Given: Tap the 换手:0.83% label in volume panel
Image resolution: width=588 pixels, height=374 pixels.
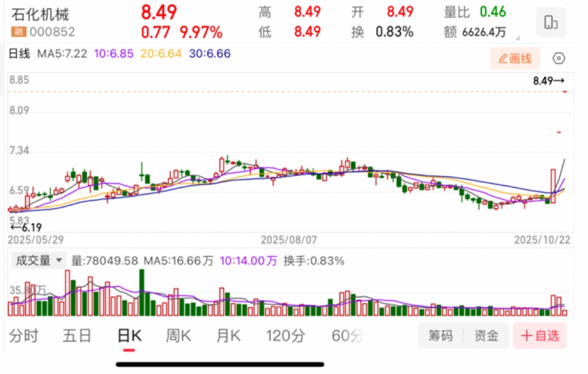Looking at the screenshot, I should (x=314, y=261).
